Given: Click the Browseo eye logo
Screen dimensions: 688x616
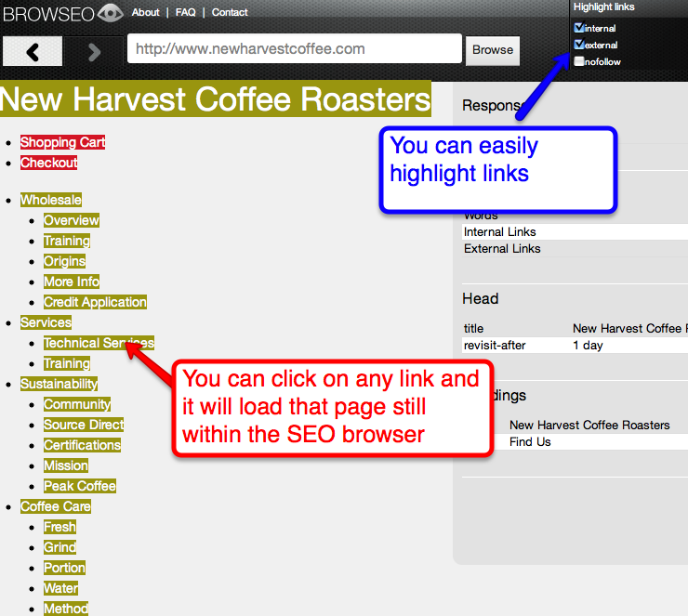Looking at the screenshot, I should tap(110, 13).
